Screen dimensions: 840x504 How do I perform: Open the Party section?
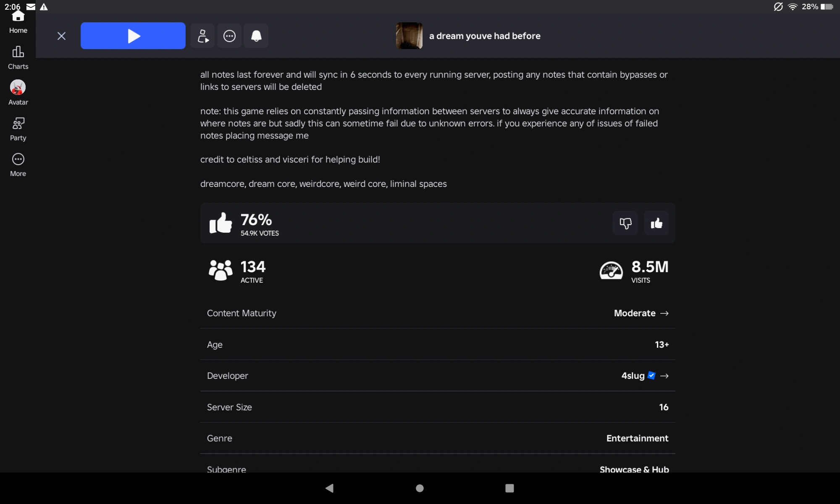tap(18, 129)
